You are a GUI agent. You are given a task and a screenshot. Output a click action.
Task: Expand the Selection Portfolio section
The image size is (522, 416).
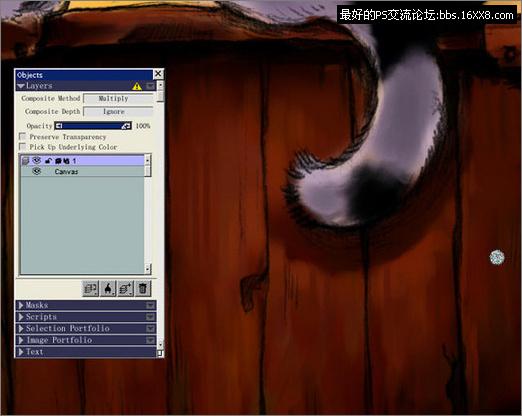click(86, 328)
